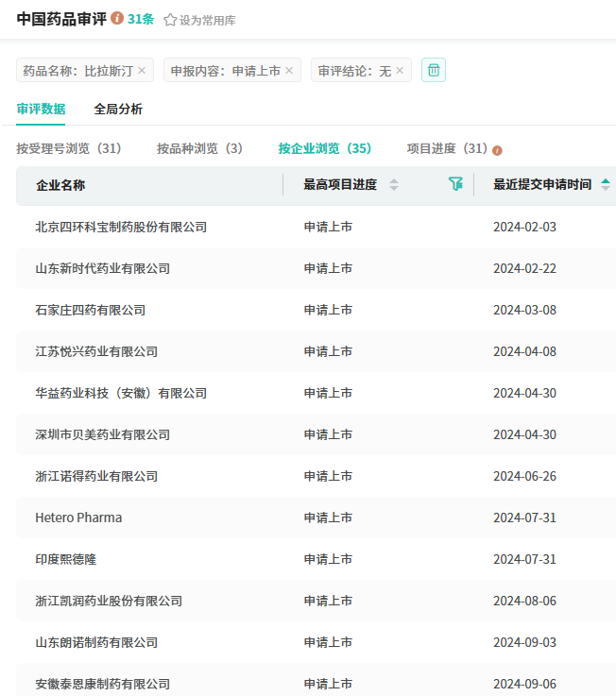Viewport: 616px width, 696px height.
Task: Remove the 药品名称: 比拉斯汀 filter tag
Action: (x=142, y=71)
